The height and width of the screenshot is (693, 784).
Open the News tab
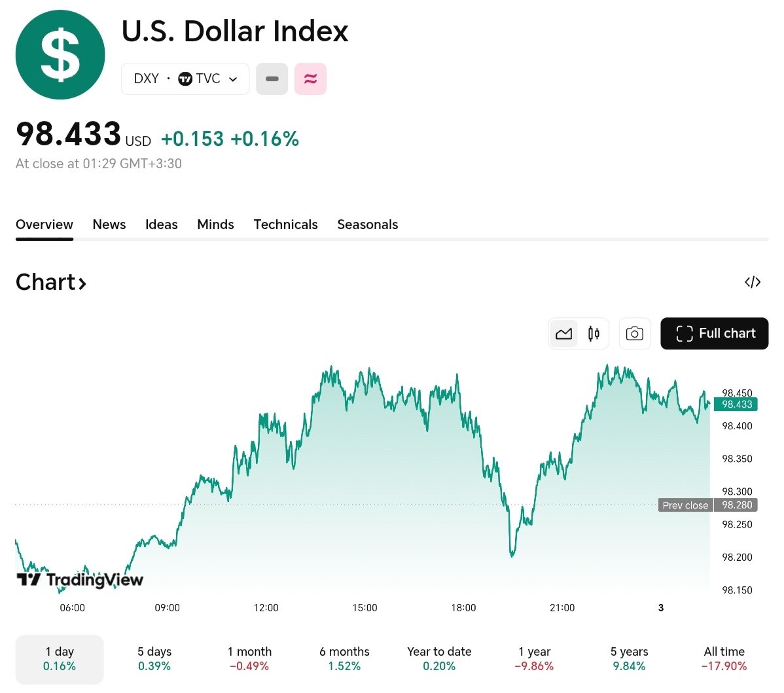click(109, 224)
